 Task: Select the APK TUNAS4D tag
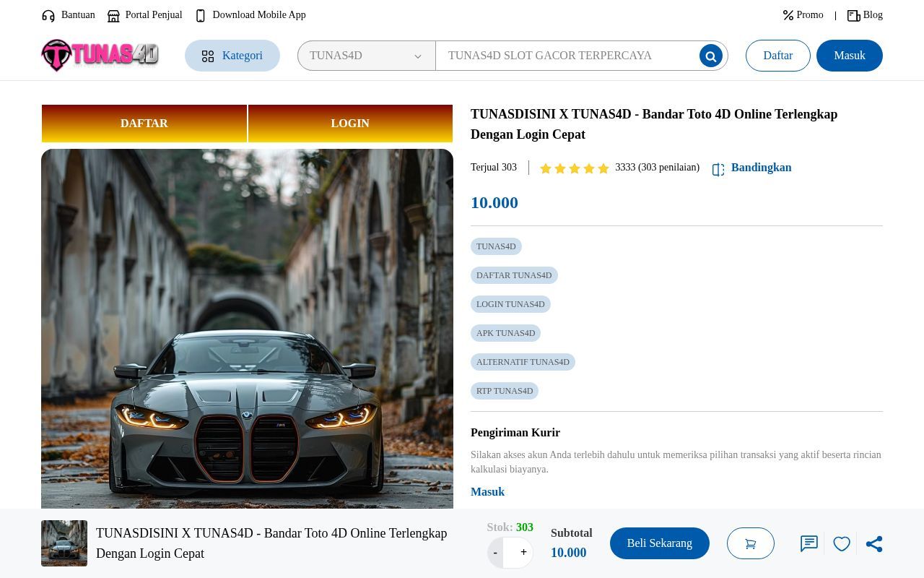click(505, 333)
